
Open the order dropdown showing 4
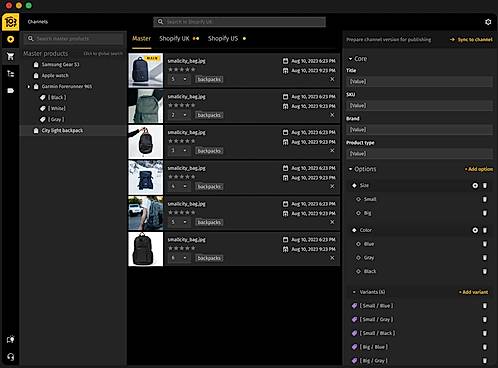(x=179, y=186)
